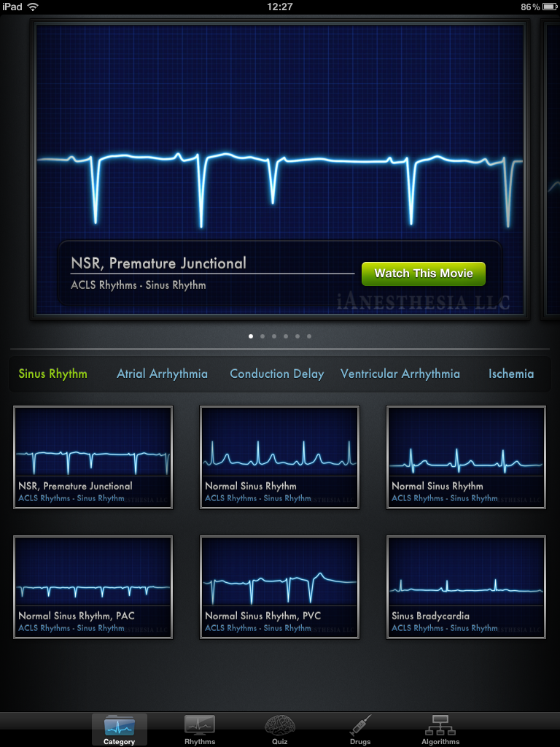The height and width of the screenshot is (747, 560).
Task: Open the middle Normal Sinus Rhythm thumbnail
Action: [280, 457]
